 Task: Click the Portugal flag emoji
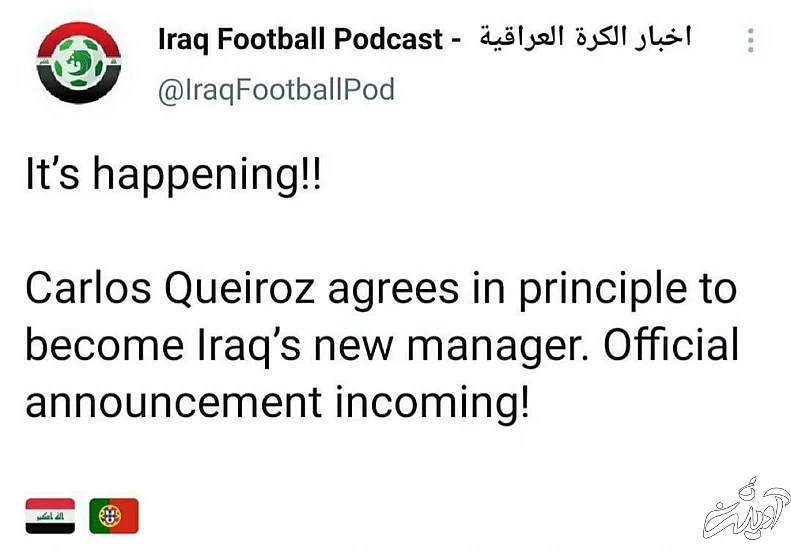[113, 515]
